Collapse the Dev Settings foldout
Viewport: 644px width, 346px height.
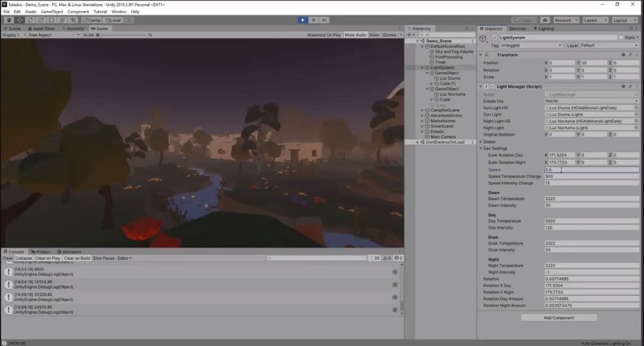click(481, 149)
